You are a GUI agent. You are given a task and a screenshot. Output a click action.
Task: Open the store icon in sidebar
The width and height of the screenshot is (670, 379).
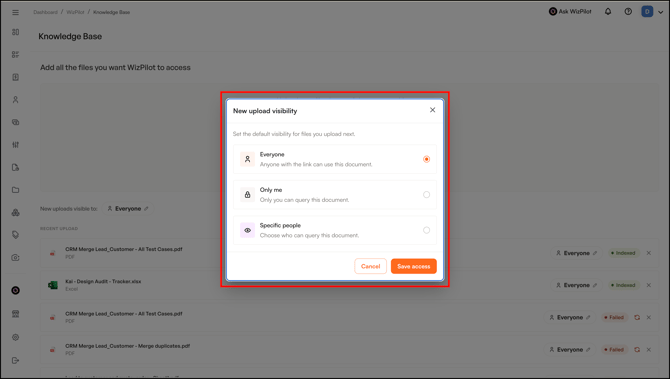click(15, 314)
